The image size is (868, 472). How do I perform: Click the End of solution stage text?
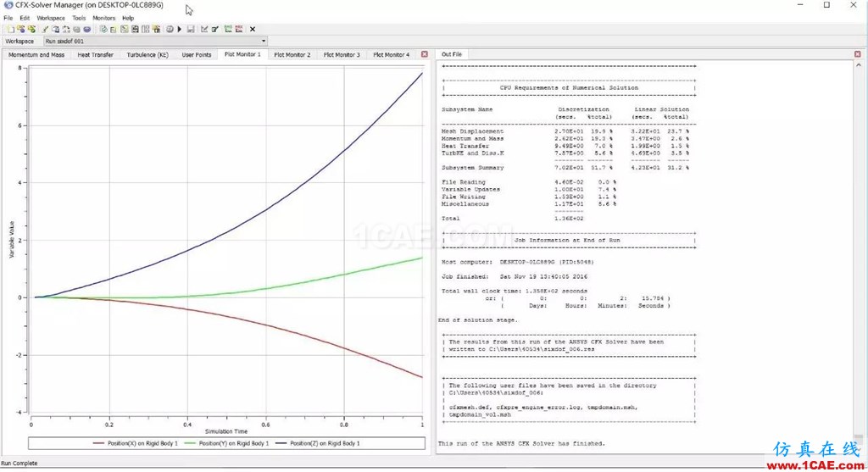pos(478,319)
